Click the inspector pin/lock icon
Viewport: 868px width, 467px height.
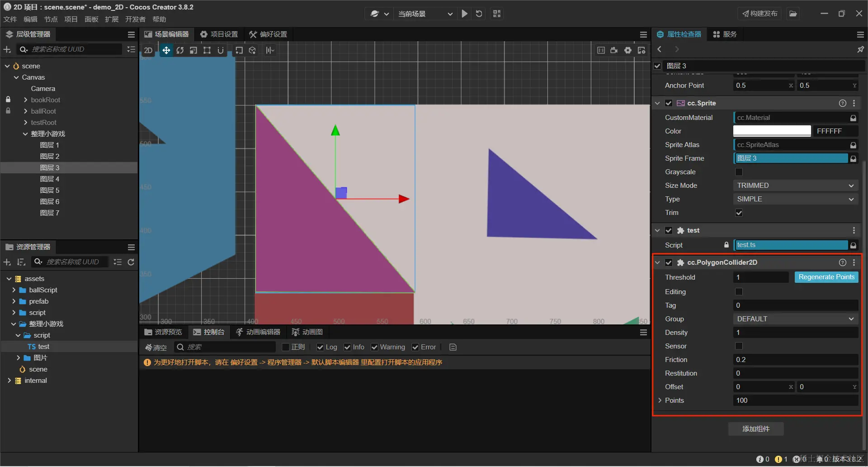pyautogui.click(x=860, y=49)
